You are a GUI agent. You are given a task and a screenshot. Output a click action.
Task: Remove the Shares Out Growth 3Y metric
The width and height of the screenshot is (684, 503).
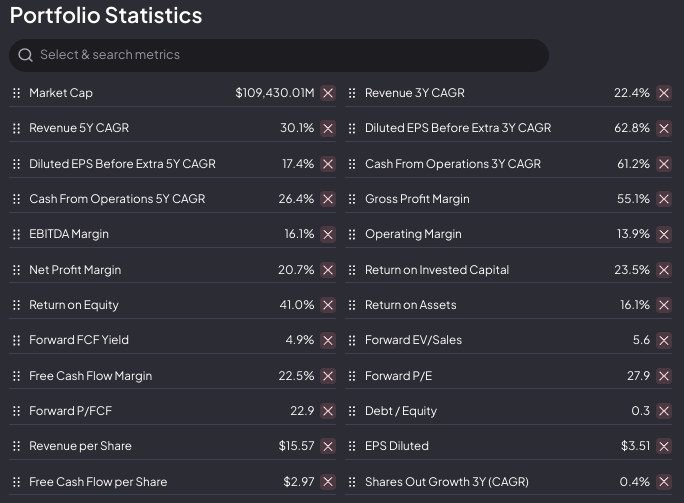664,482
